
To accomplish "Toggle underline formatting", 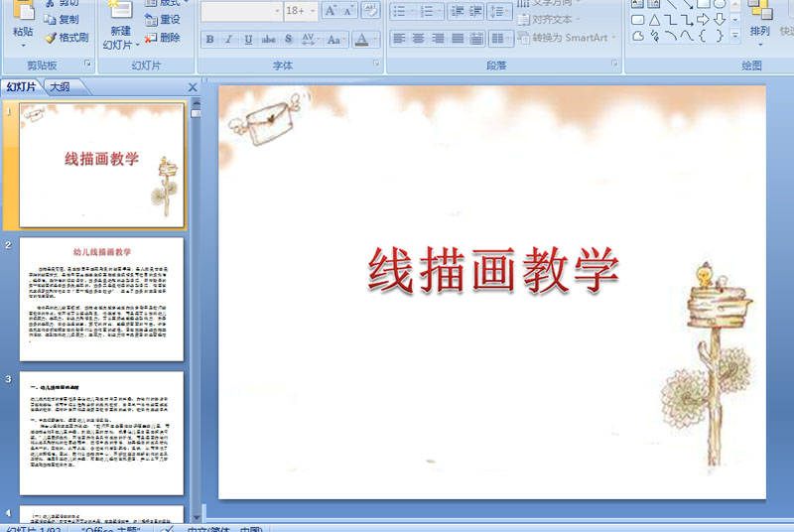I will (x=248, y=39).
